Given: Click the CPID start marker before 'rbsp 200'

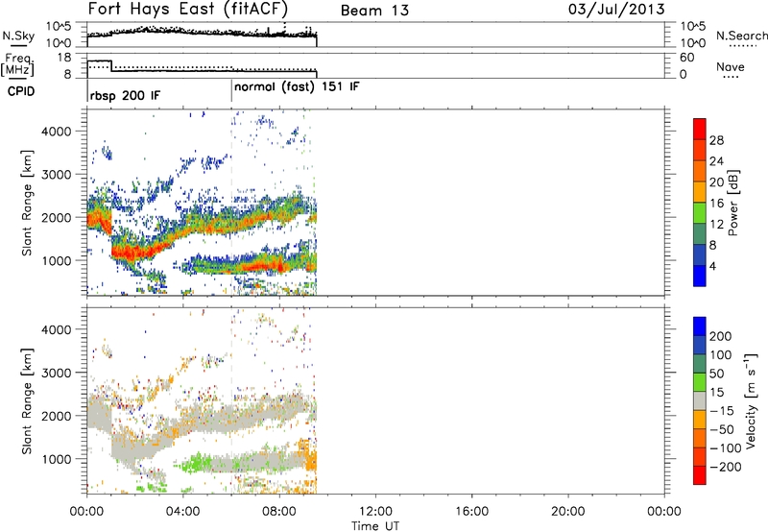Looking at the screenshot, I should 87,91.
